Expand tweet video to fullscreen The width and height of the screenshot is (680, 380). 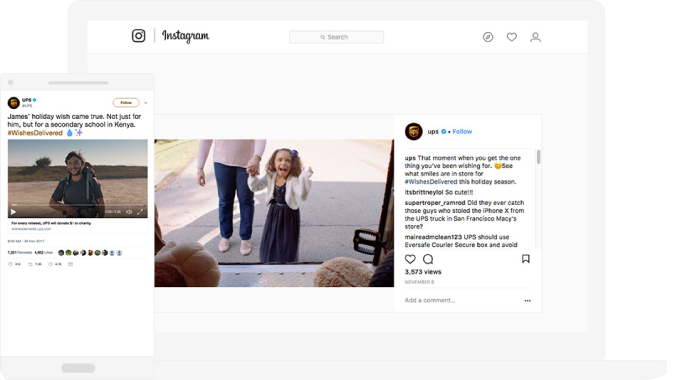(x=140, y=212)
